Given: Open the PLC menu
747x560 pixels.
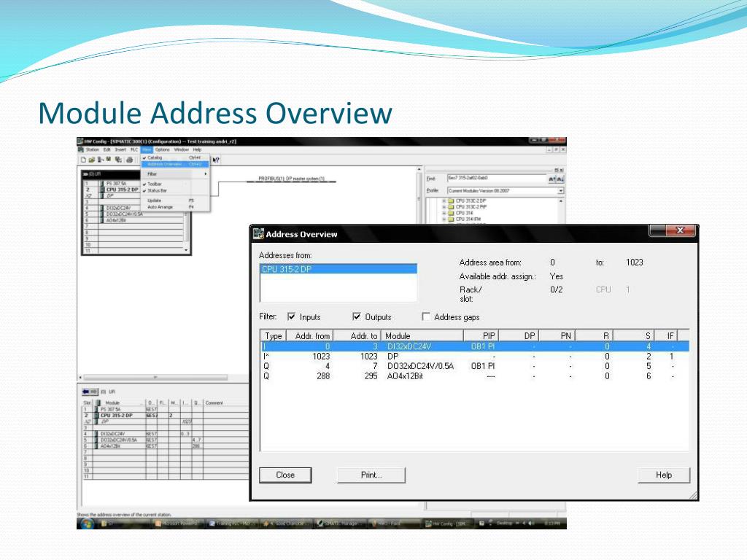Looking at the screenshot, I should point(134,149).
